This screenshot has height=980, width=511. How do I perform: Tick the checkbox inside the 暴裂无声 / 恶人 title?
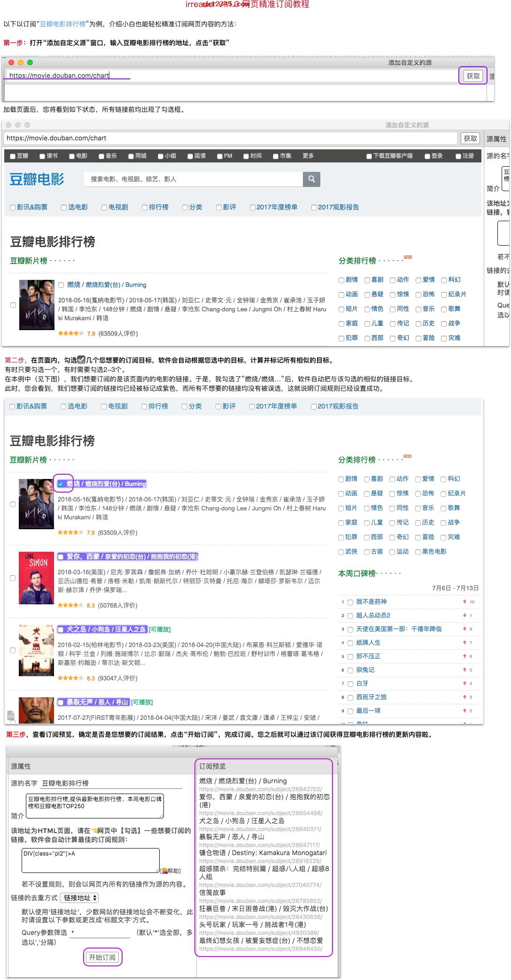pyautogui.click(x=61, y=702)
